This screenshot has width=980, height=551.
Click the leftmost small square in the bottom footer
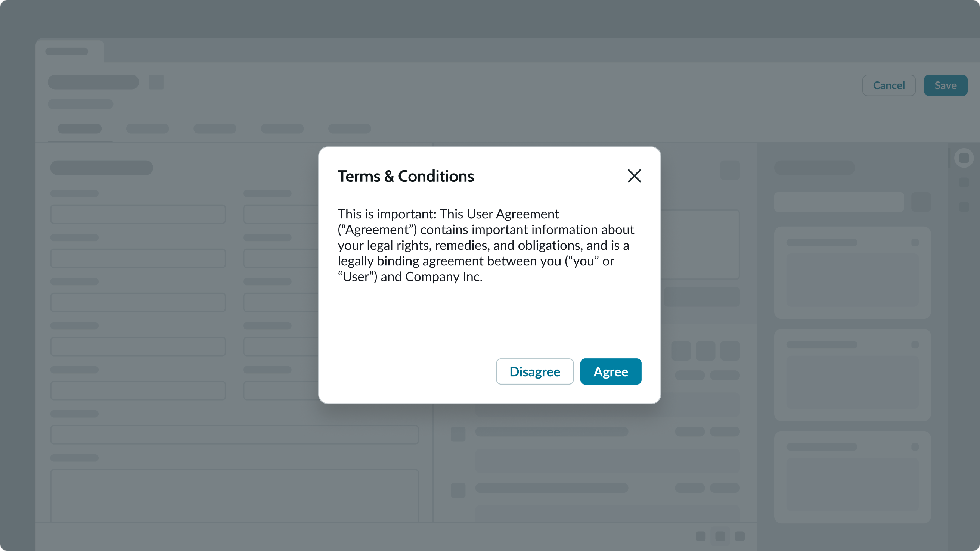(700, 536)
